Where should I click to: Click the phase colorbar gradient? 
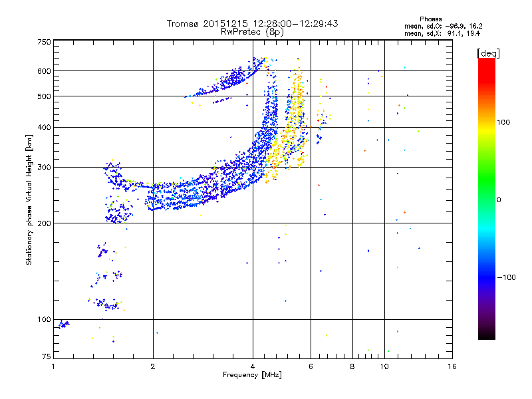coord(487,199)
